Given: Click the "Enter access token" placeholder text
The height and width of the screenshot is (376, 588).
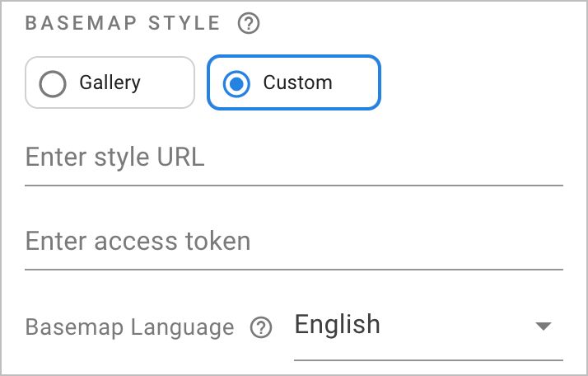Looking at the screenshot, I should (138, 242).
